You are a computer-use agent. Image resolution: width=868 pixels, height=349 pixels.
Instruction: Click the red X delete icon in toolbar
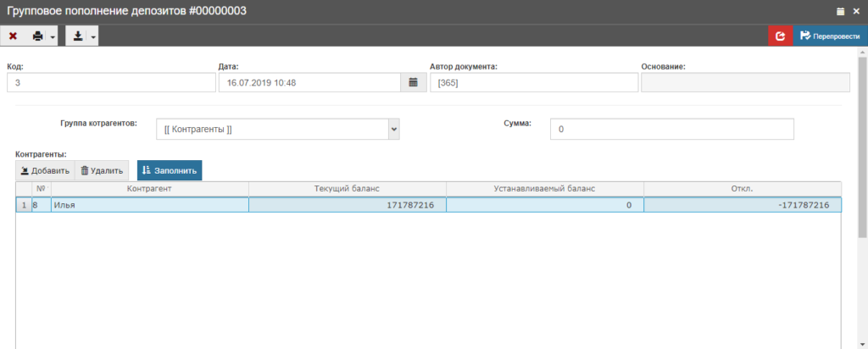[x=13, y=36]
